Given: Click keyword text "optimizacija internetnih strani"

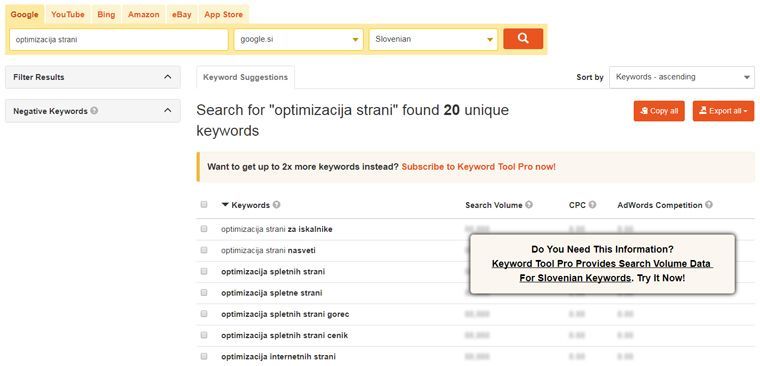Looking at the screenshot, I should click(278, 357).
